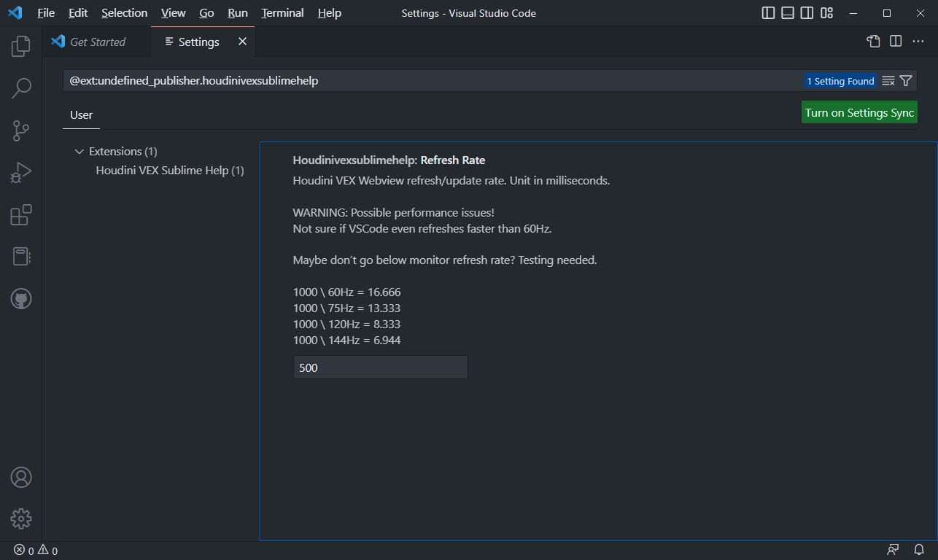Open the Go menu
The height and width of the screenshot is (560, 938).
point(206,13)
